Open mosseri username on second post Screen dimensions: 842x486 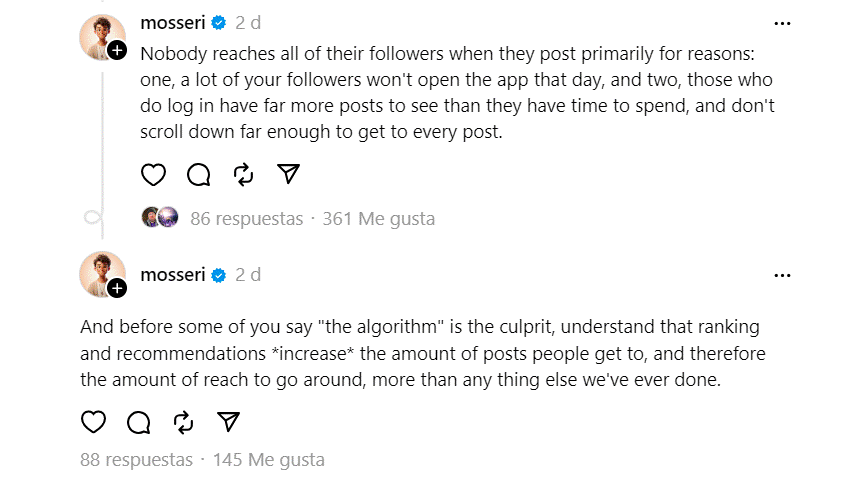point(173,274)
